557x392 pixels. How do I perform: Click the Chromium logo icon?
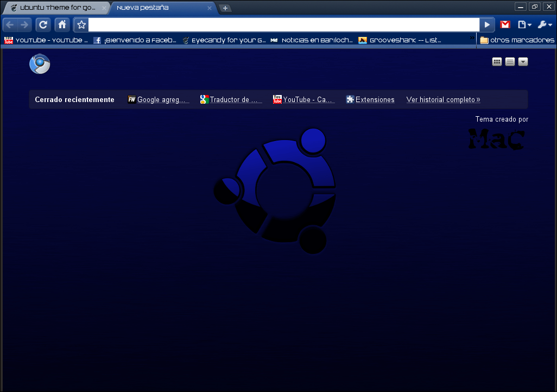click(x=40, y=64)
